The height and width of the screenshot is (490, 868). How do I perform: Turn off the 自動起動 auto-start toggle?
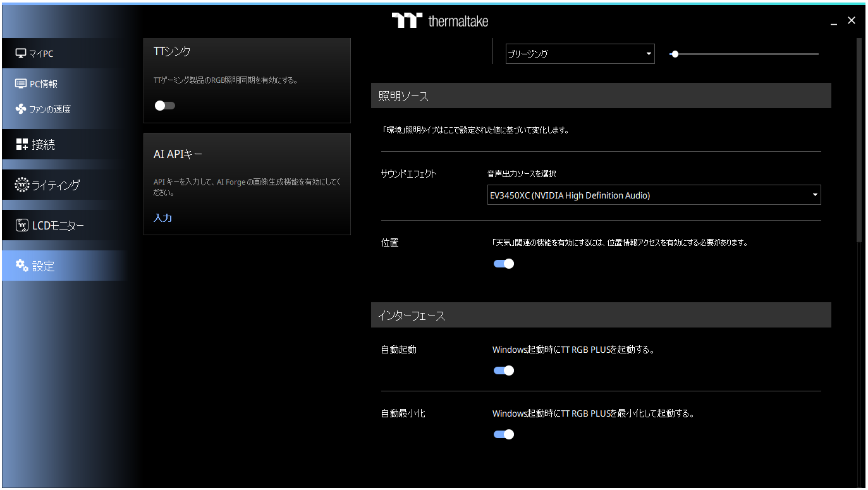[504, 371]
